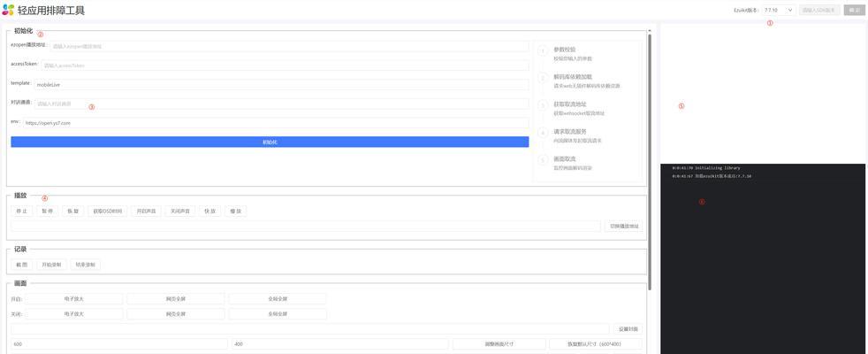Image resolution: width=868 pixels, height=354 pixels.
Task: Select step 3 circle 获取取流地址
Action: (543, 105)
